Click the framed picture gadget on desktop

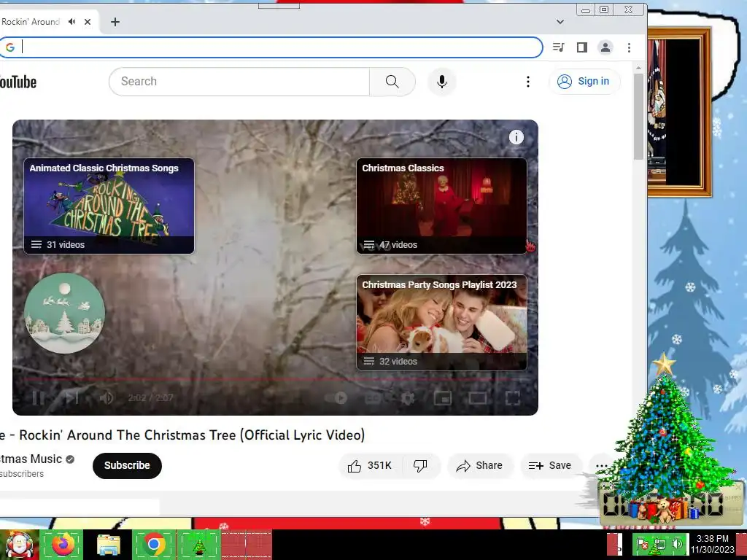tap(679, 112)
